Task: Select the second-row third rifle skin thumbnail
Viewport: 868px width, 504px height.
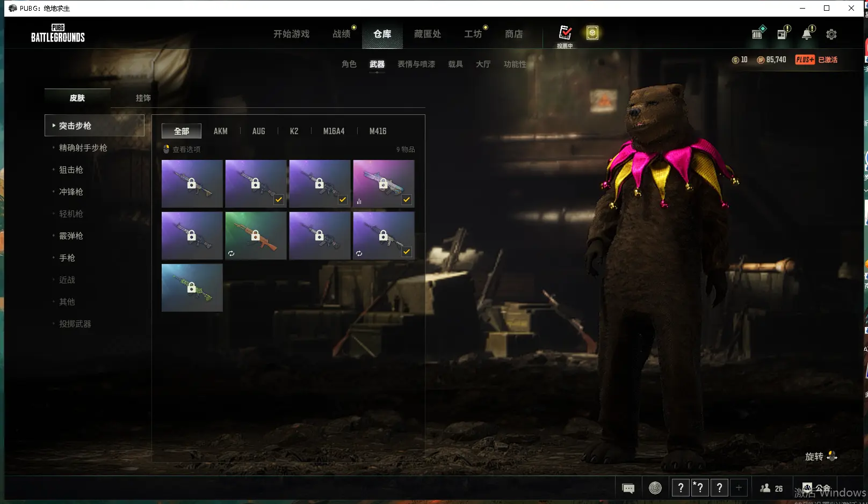Action: 320,236
